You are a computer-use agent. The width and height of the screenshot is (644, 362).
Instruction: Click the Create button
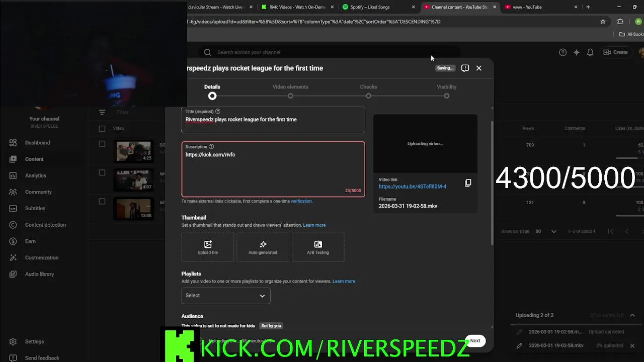click(x=616, y=52)
